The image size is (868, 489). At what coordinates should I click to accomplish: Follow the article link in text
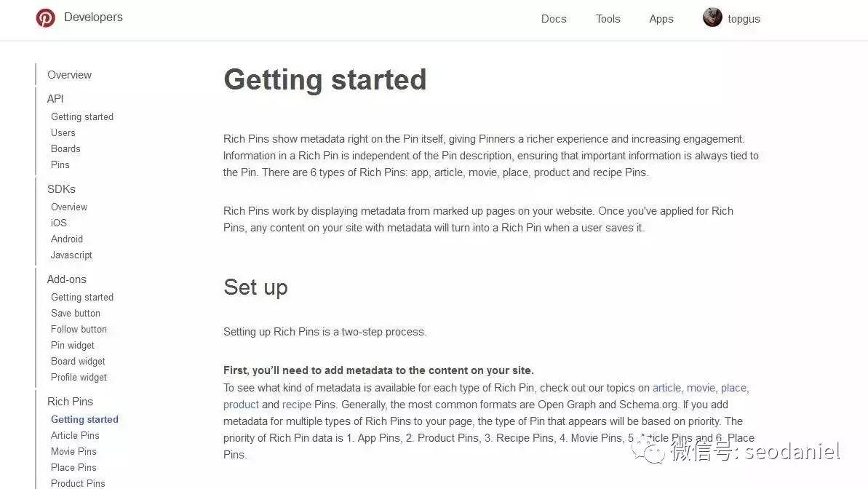pyautogui.click(x=666, y=388)
